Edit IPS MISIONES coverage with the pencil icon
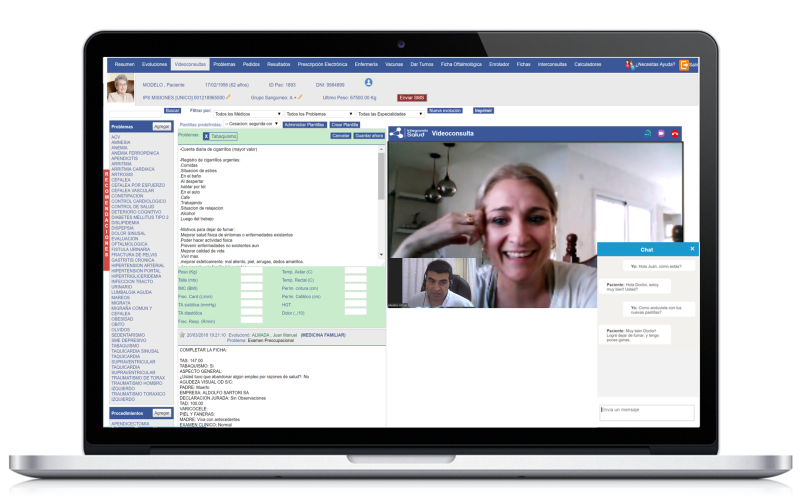The image size is (800, 500). [228, 97]
